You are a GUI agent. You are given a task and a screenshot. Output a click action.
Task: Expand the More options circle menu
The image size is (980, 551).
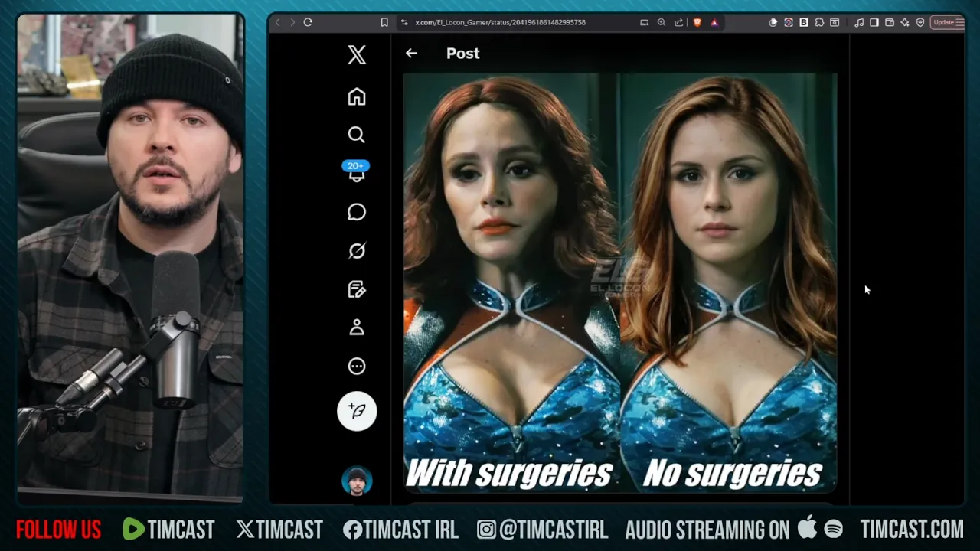point(357,366)
